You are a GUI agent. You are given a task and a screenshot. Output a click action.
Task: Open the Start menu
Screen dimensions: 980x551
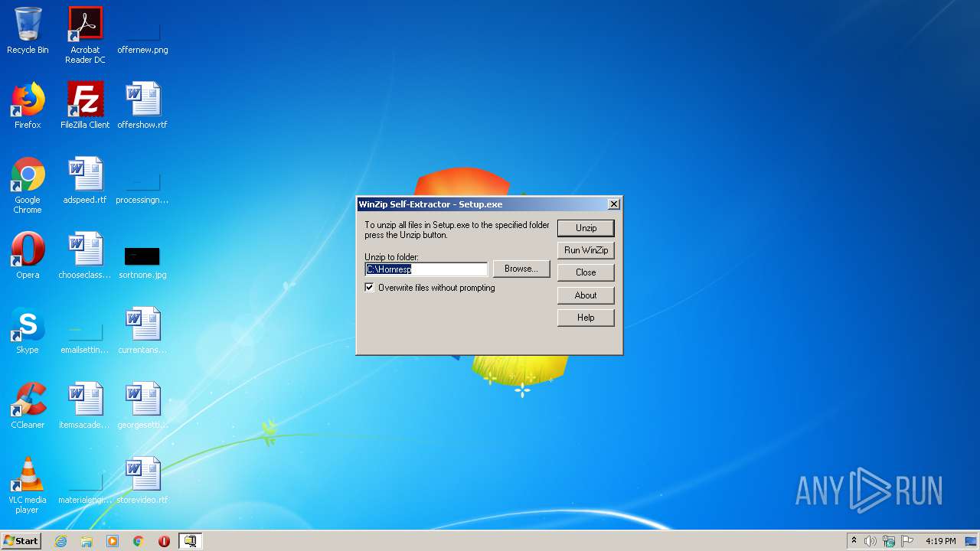pos(21,541)
